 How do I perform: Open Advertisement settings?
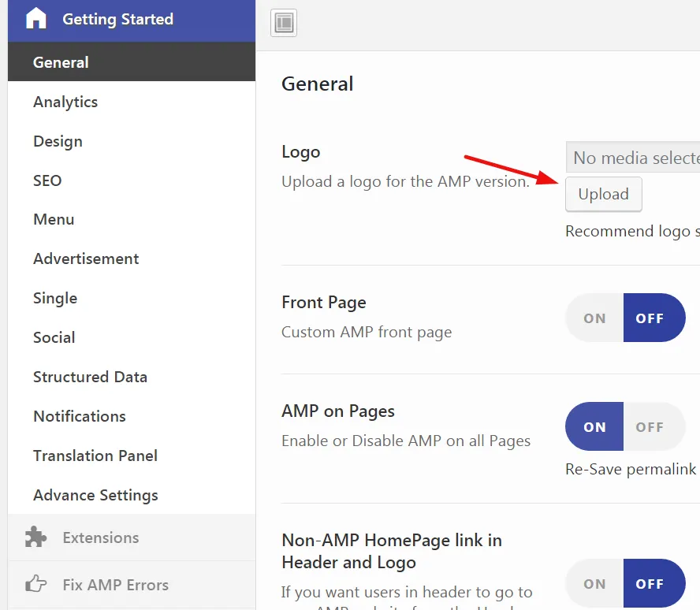(86, 259)
